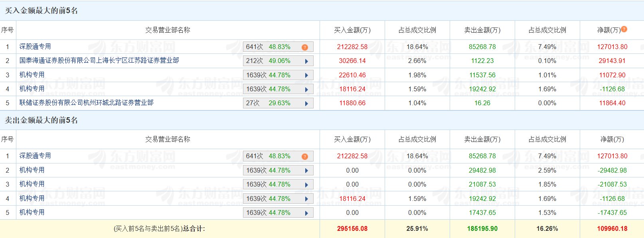644x238 pixels.
Task: Open the 联储证券杭州环城北路证券营业部 link
Action: tap(86, 103)
